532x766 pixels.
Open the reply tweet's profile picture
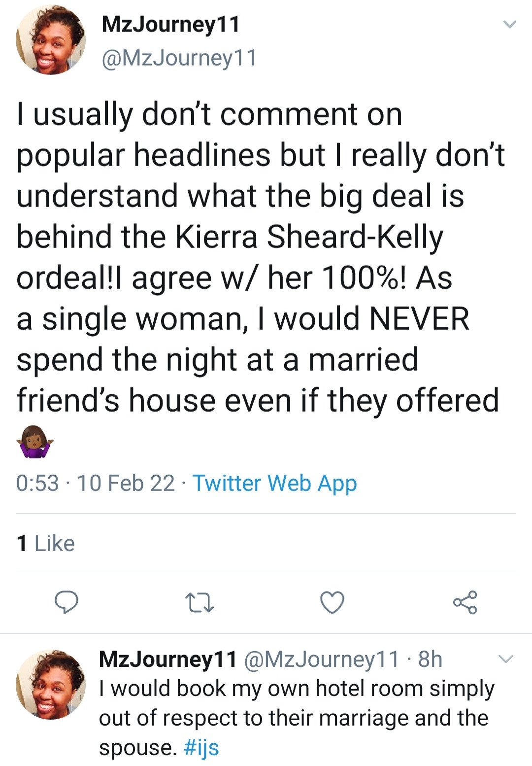click(51, 684)
